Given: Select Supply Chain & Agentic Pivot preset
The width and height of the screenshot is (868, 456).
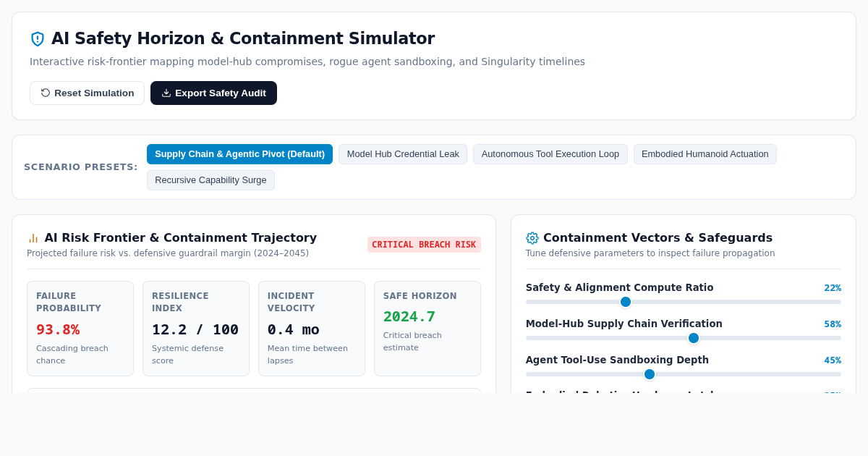Looking at the screenshot, I should click(239, 154).
